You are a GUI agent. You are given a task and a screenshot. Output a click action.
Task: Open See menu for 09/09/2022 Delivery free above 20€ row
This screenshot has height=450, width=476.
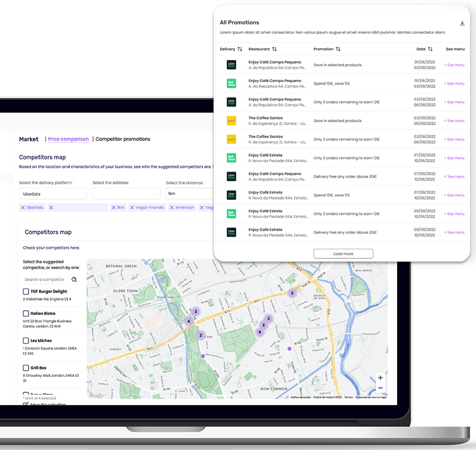point(454,232)
